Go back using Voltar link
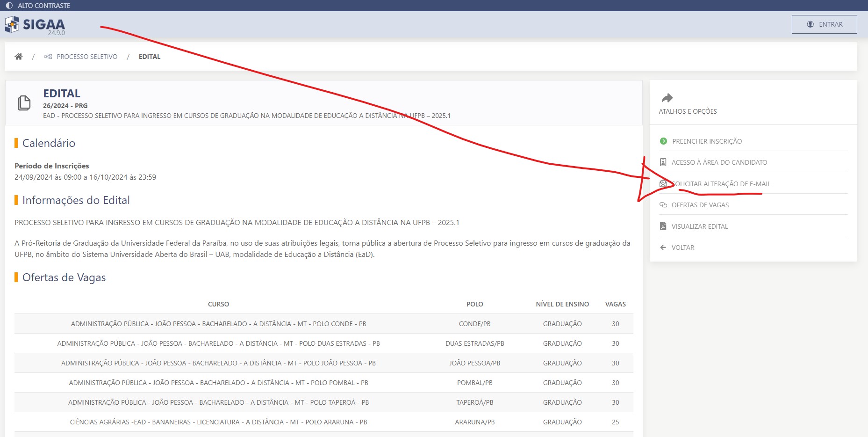 (682, 248)
